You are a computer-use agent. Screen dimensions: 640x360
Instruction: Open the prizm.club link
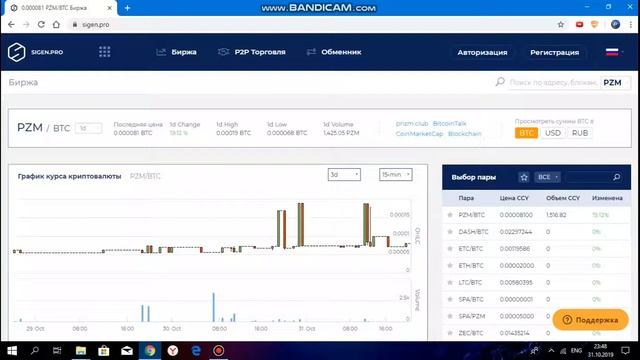[412, 123]
